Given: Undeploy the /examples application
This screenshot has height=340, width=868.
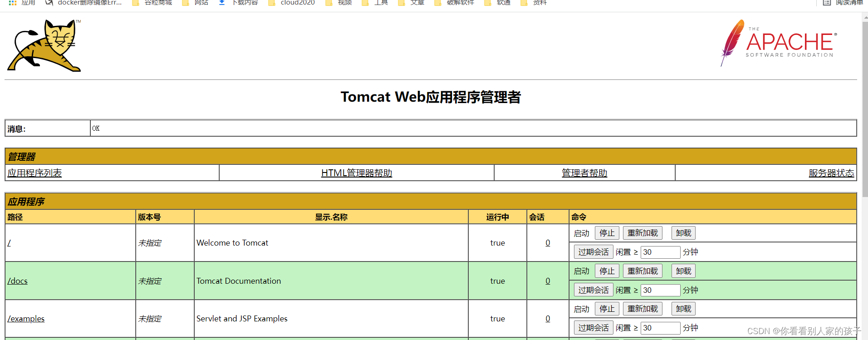Looking at the screenshot, I should (683, 309).
